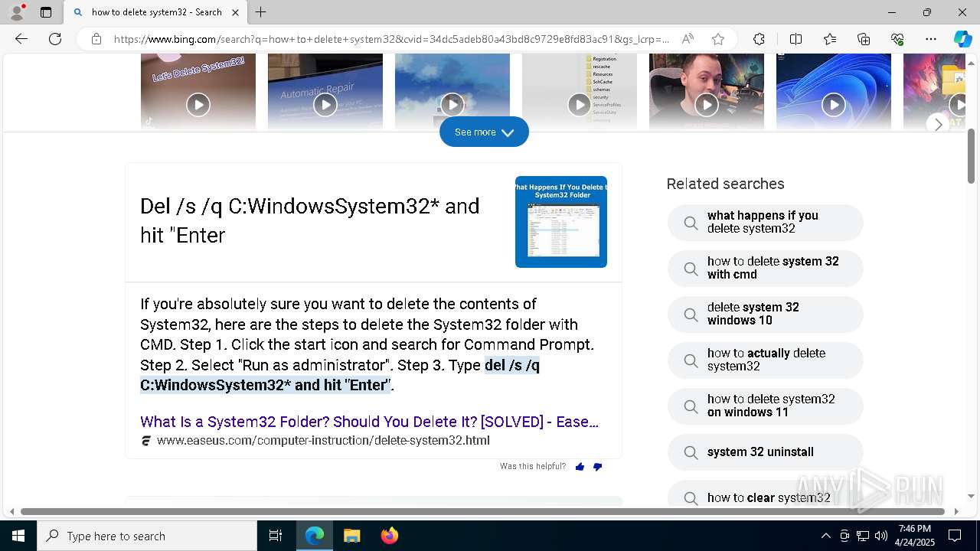Open the profile icon in the title bar
Image resolution: width=980 pixels, height=551 pixels.
coord(17,12)
